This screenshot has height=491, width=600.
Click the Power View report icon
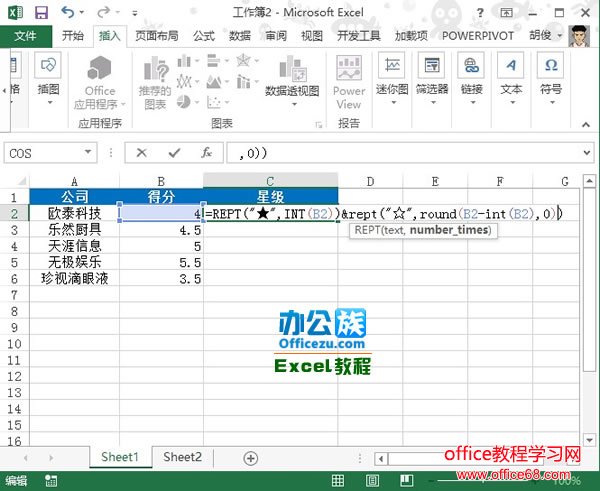click(349, 82)
